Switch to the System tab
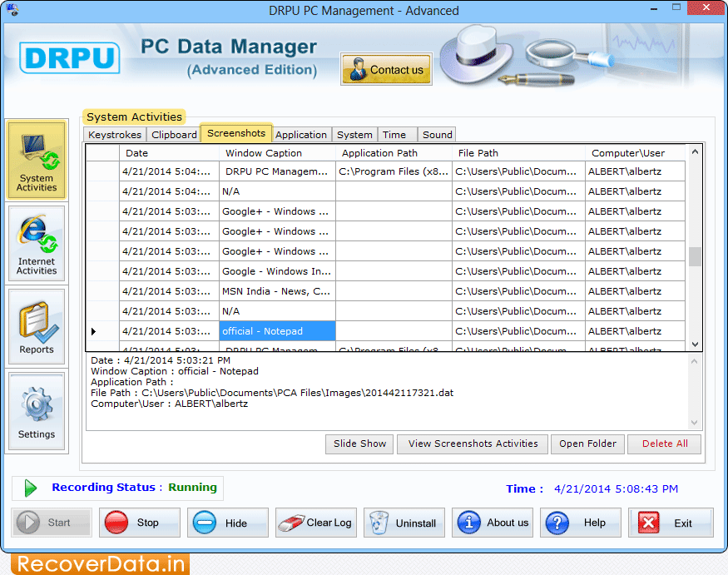728x575 pixels. (x=354, y=135)
